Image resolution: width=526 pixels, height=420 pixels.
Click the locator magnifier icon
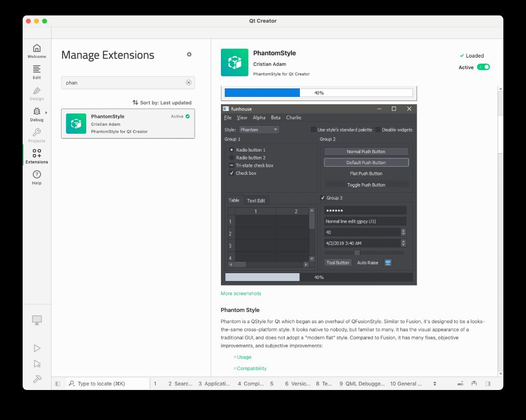pyautogui.click(x=72, y=383)
